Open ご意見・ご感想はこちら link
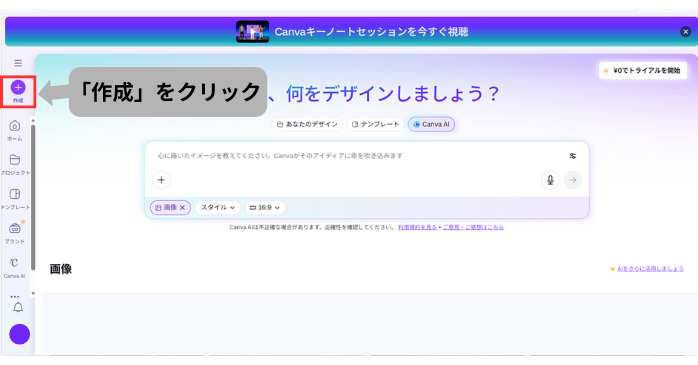 pos(473,227)
